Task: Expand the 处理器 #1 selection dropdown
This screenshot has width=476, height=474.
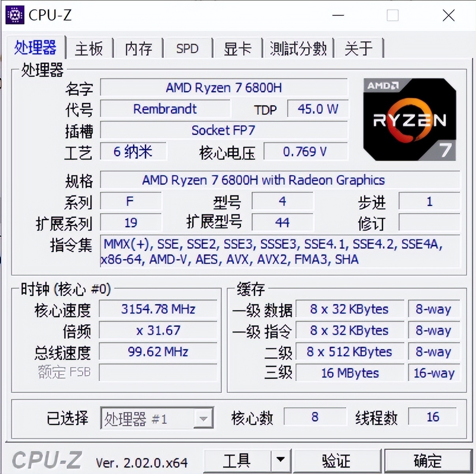Action: tap(204, 418)
